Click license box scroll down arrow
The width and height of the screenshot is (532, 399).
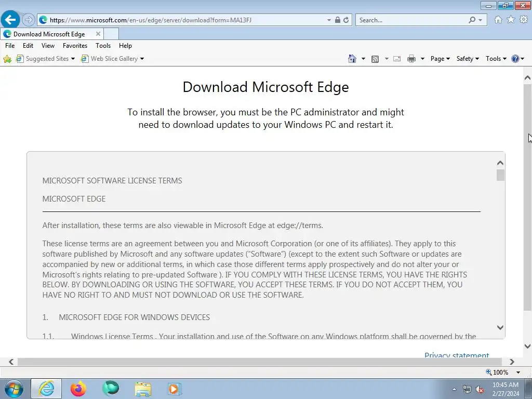pos(500,327)
